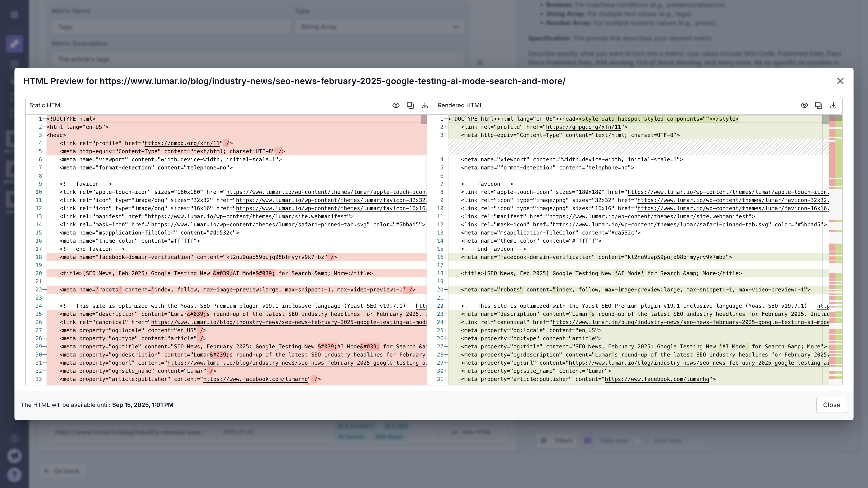Click the Tags metric name field behind dialog
Screen dimensions: 868x488
(171, 27)
